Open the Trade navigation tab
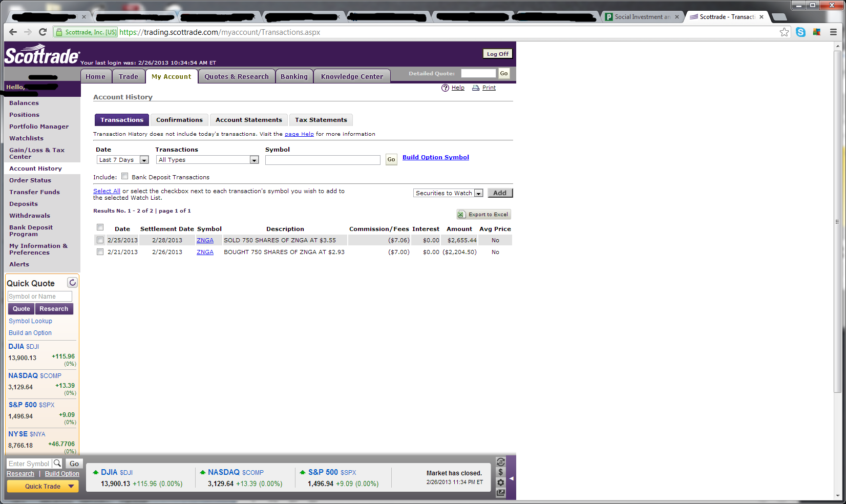The image size is (846, 504). point(129,76)
